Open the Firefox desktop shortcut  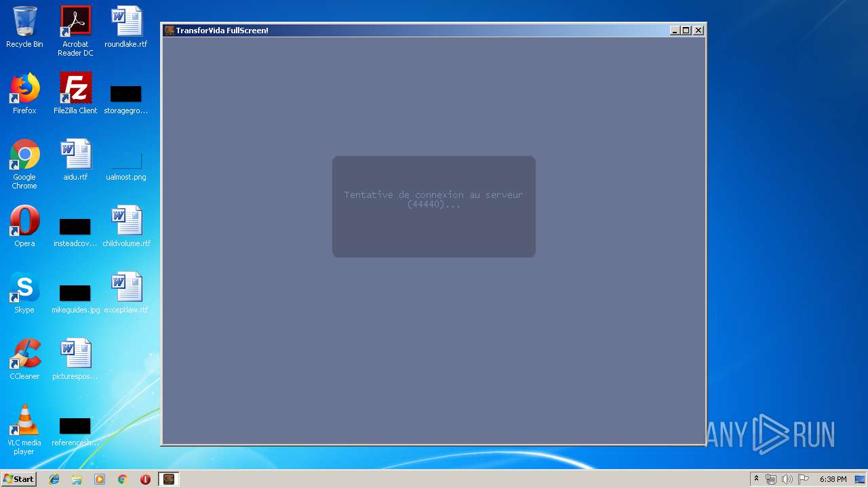pos(24,94)
